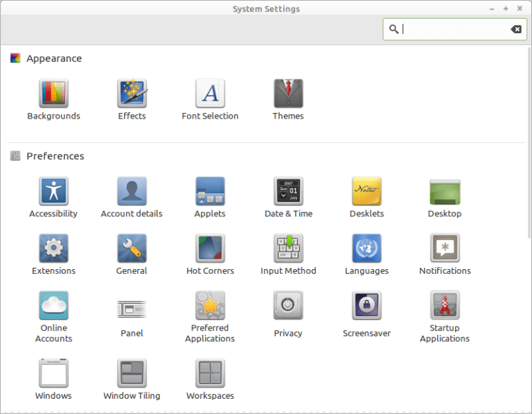Click the search input field
532x414 pixels.
[454, 29]
